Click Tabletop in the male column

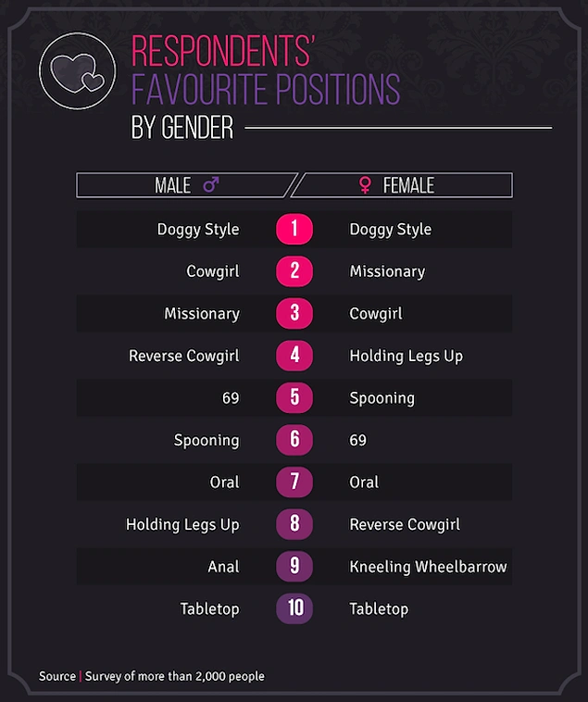[210, 608]
